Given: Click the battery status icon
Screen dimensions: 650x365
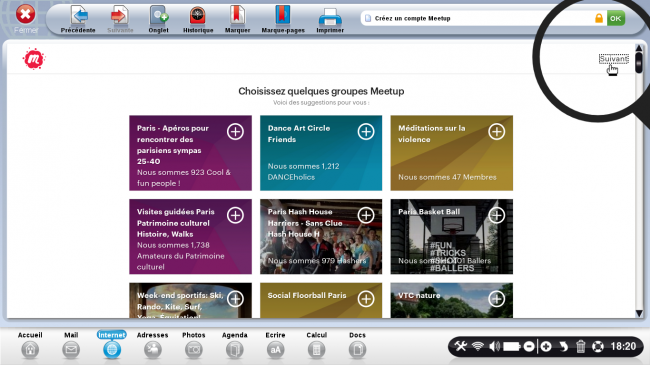Looking at the screenshot, I should tap(512, 346).
